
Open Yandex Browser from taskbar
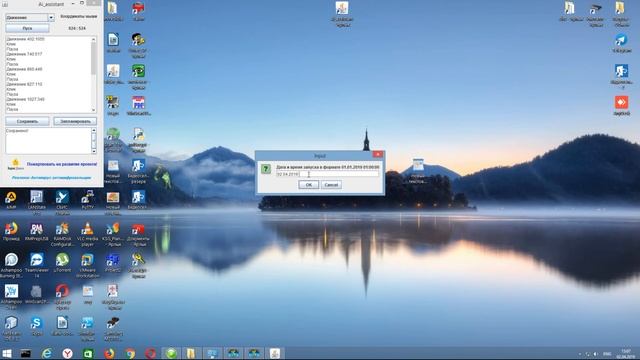click(67, 353)
